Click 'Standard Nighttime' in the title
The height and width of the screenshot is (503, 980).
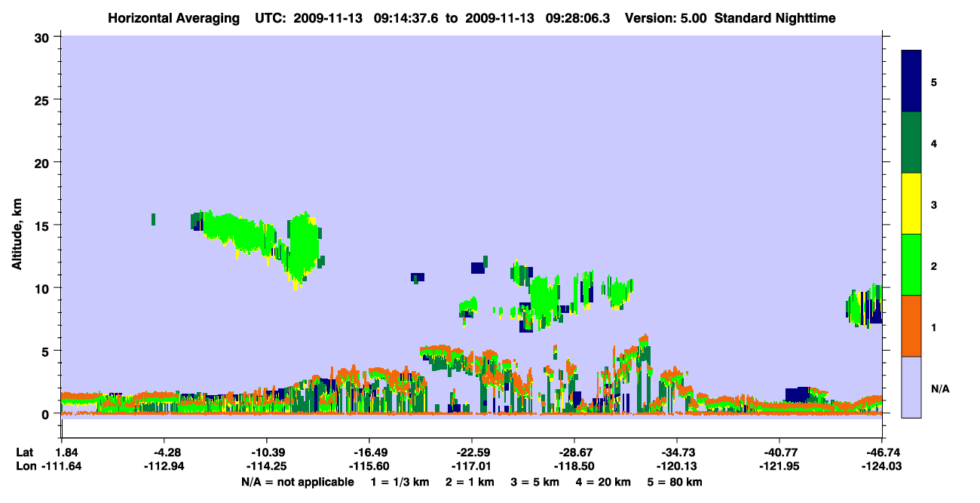775,18
